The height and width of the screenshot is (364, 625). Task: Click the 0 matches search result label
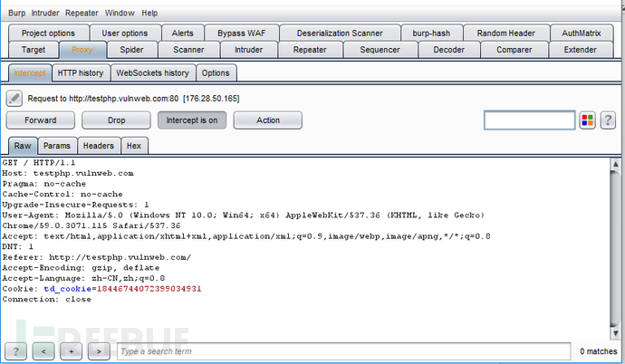[599, 351]
